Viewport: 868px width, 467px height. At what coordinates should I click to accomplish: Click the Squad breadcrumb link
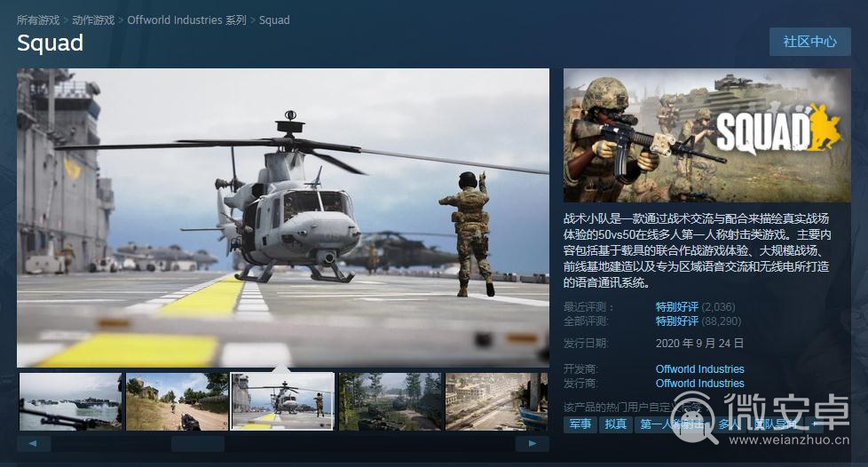[x=274, y=20]
